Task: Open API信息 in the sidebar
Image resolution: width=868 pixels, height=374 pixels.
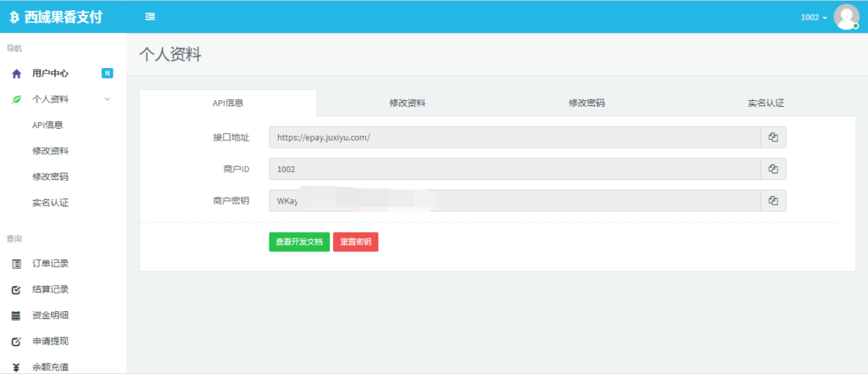Action: tap(47, 126)
